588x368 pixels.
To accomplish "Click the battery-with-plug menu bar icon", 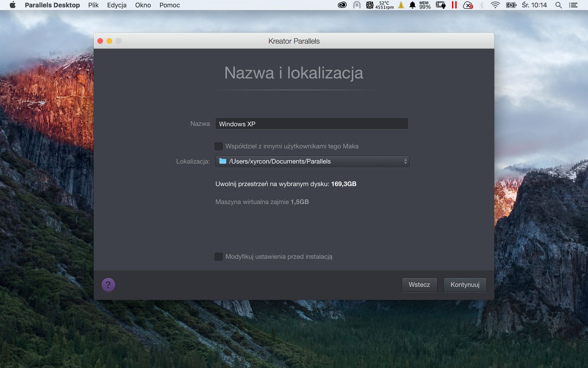I will tap(441, 5).
